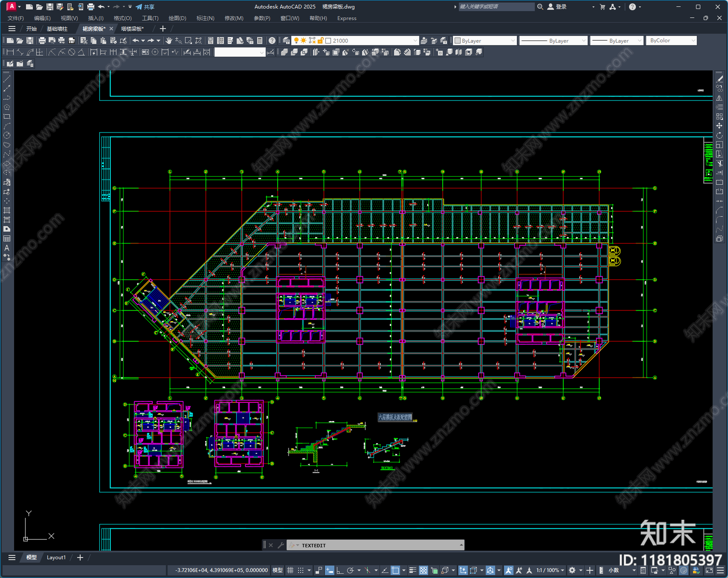Click the 登录 sign-in button
This screenshot has height=578, width=728.
pos(557,7)
